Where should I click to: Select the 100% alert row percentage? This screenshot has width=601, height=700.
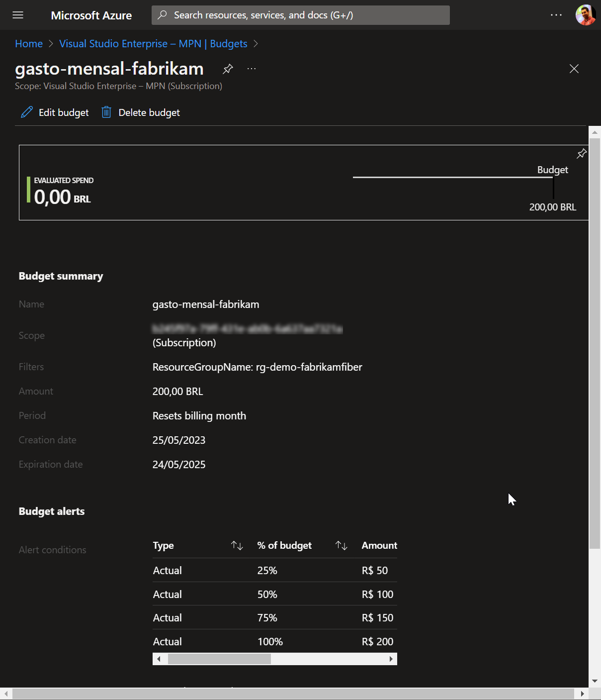point(270,642)
